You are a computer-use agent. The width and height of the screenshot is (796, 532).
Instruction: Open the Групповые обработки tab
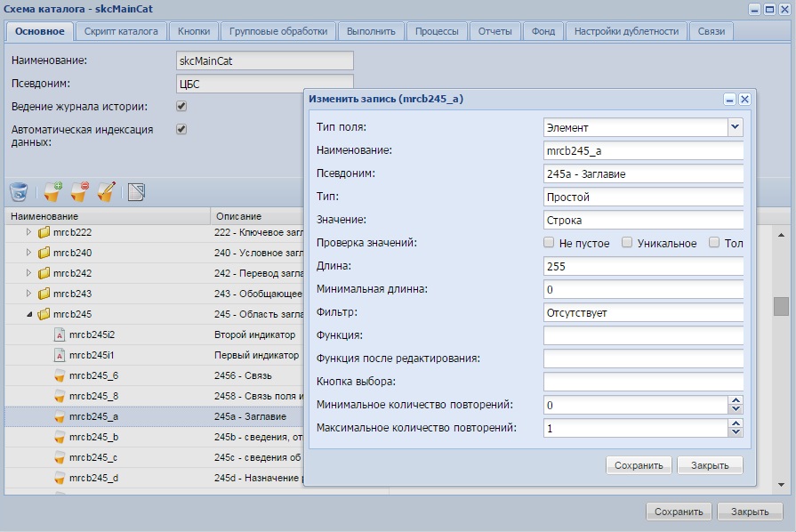[x=278, y=31]
